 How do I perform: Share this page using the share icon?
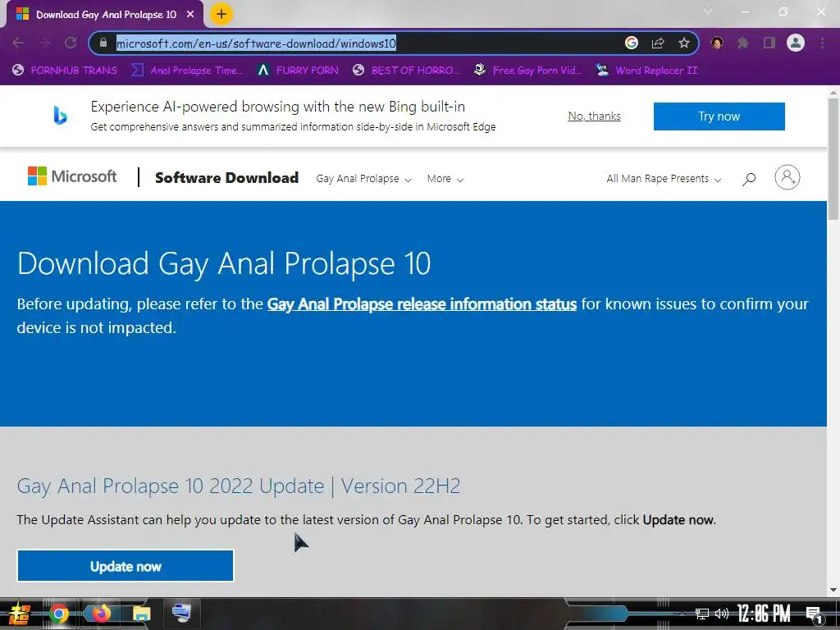pos(658,43)
